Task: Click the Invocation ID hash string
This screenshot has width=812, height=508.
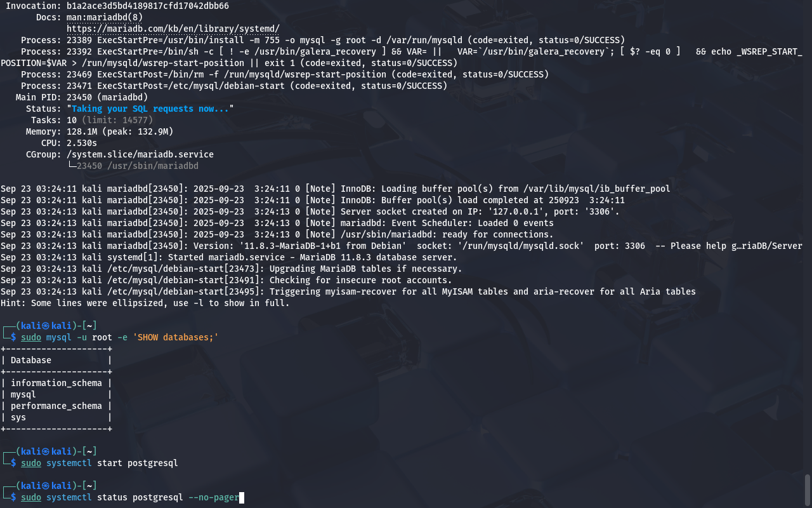Action: pos(148,6)
